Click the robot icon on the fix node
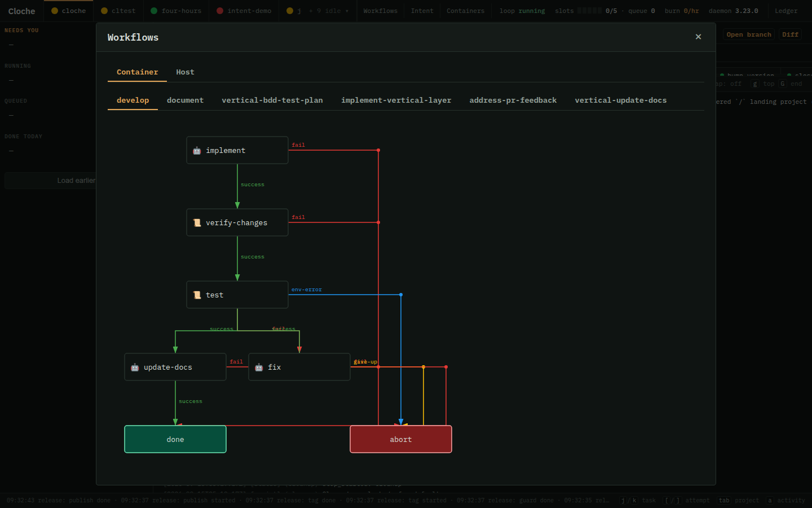The height and width of the screenshot is (508, 812). [x=259, y=367]
